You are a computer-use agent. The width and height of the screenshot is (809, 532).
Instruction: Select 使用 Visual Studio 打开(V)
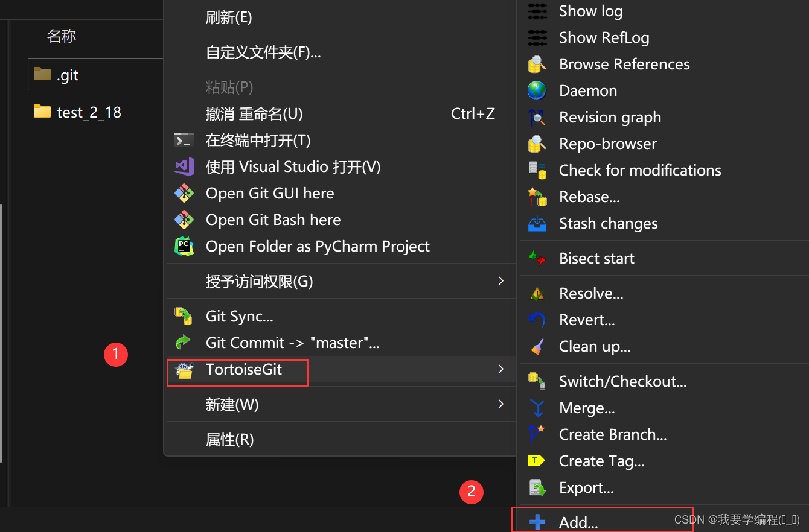(341, 166)
